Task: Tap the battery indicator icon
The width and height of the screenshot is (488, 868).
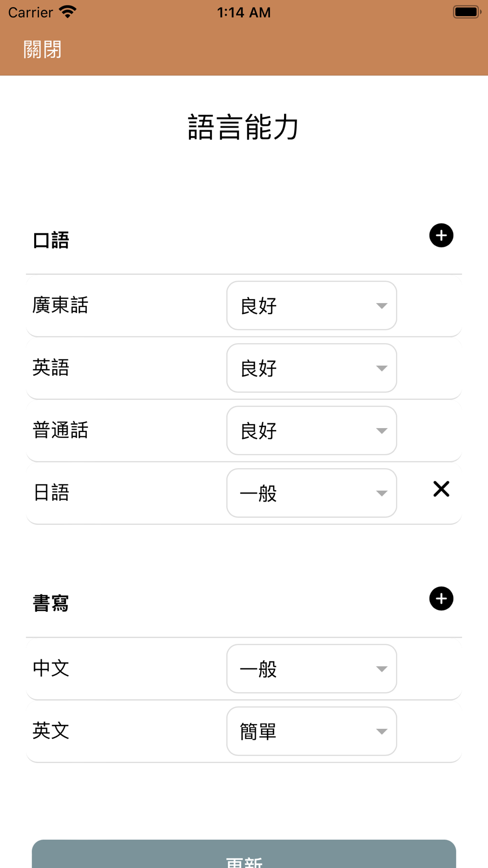Action: [x=467, y=12]
